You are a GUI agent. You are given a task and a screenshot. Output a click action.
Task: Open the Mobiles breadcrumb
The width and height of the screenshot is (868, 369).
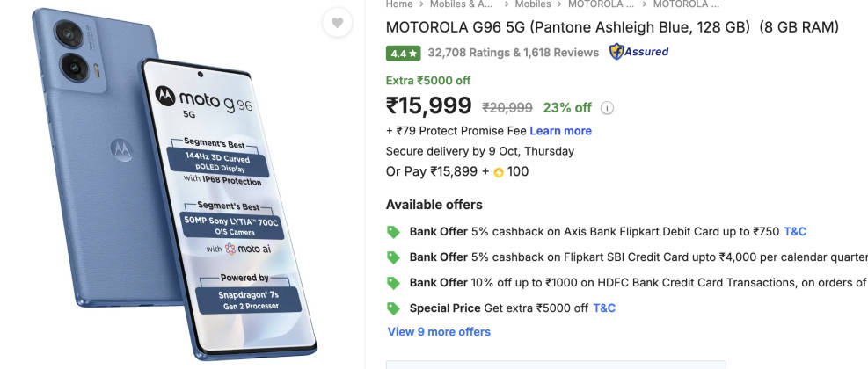click(x=533, y=4)
